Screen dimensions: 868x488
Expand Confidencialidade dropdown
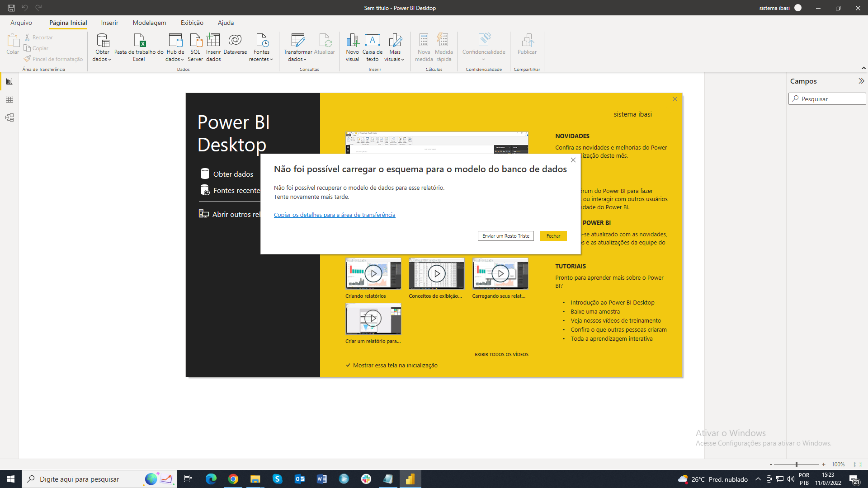483,59
